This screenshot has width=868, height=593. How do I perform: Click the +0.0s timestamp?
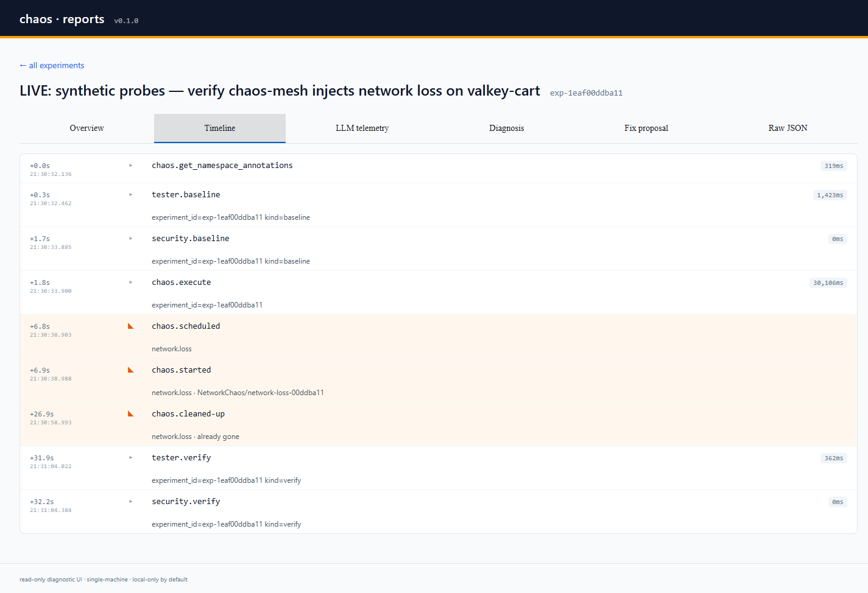(x=40, y=166)
